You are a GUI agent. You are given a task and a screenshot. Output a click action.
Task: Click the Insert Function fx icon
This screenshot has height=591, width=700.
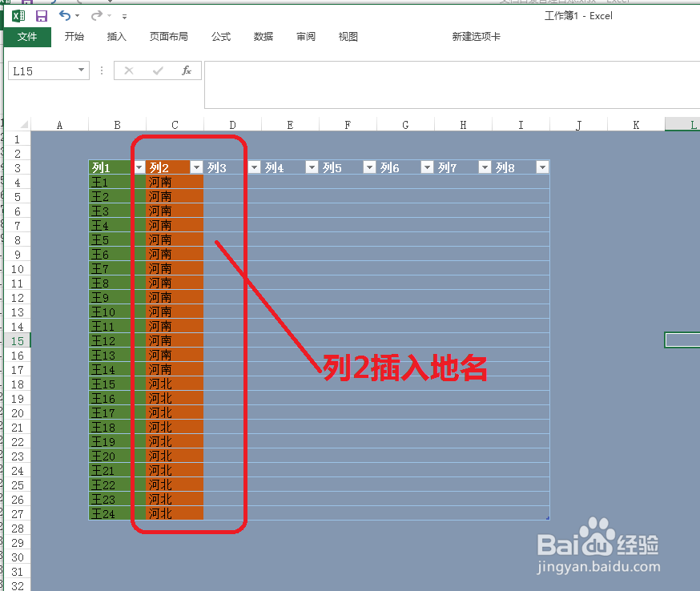(187, 70)
